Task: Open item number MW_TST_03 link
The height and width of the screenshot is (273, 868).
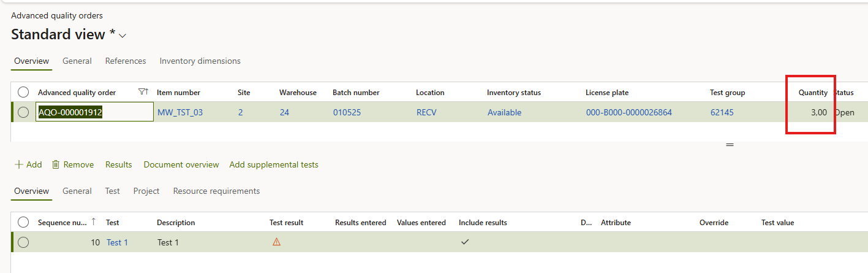Action: pyautogui.click(x=180, y=112)
